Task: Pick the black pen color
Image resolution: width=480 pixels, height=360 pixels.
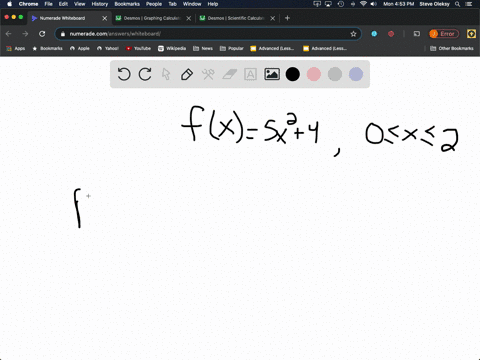Action: [x=293, y=74]
